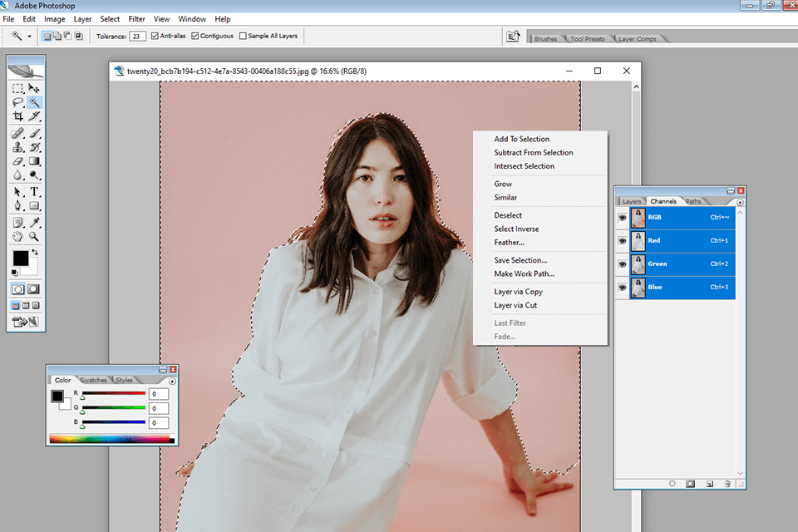Screen dimensions: 798x532
Task: Select the Lasso tool
Action: (17, 102)
